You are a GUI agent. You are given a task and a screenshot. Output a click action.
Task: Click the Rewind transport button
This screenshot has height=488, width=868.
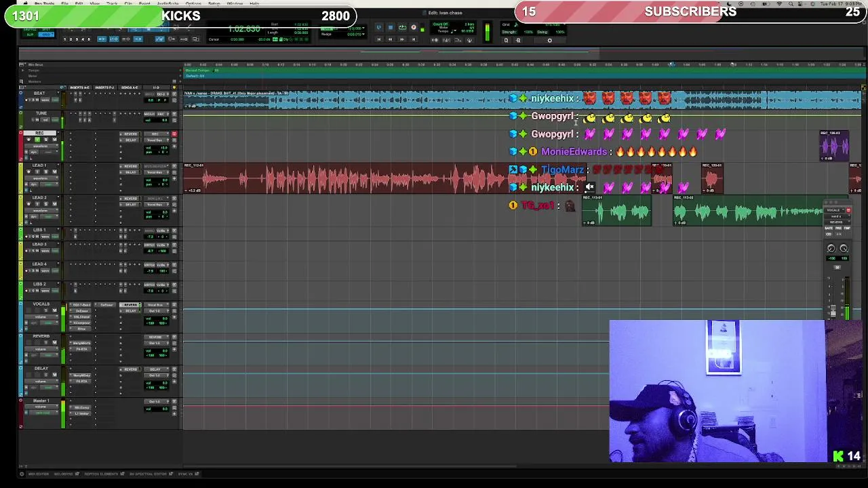(390, 39)
